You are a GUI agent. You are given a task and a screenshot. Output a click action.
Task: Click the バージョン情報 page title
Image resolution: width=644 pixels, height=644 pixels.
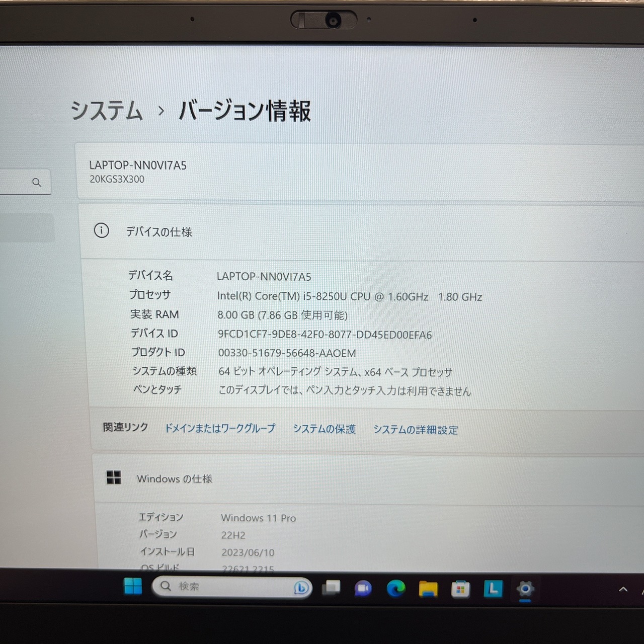[x=245, y=111]
